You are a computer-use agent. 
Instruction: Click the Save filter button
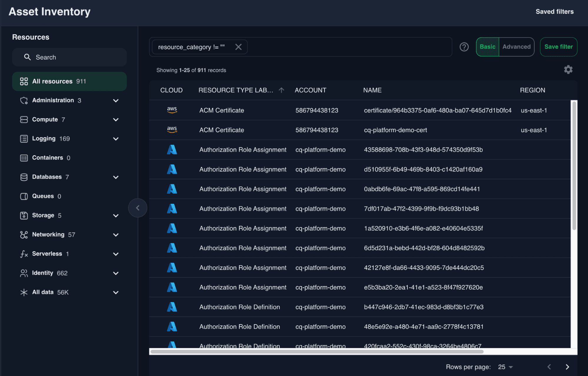click(558, 47)
